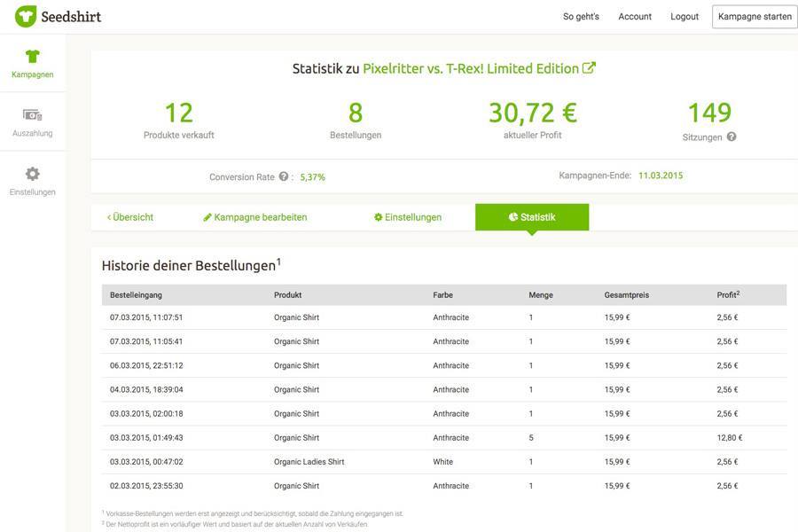Click the Seedshirt wordmark text

coord(71,17)
